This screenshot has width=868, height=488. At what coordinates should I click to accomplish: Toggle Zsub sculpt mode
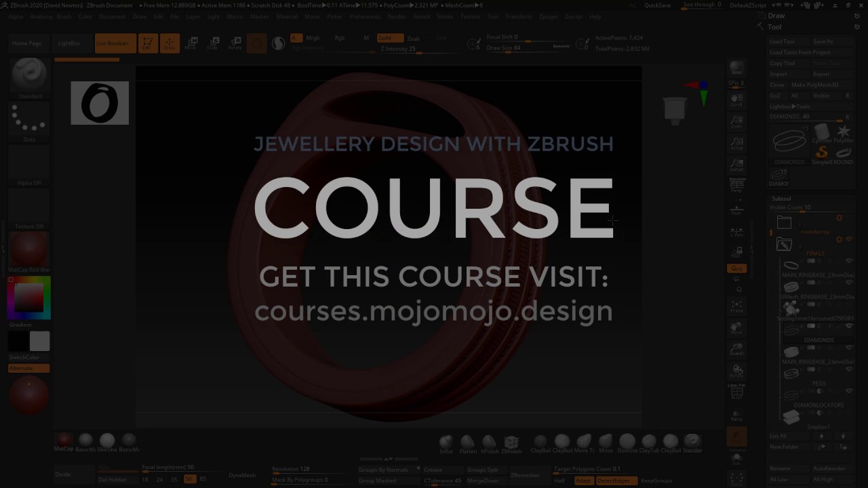tap(413, 39)
